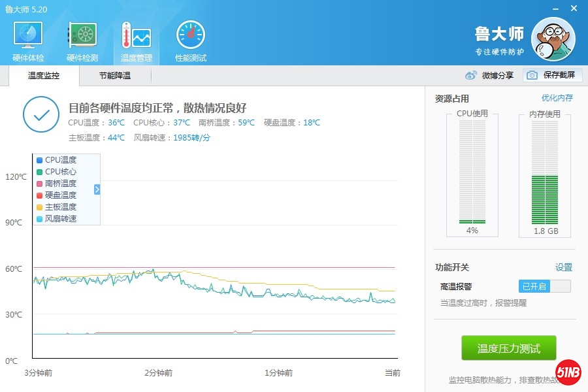Toggle the 高温报警 switch
Image resolution: width=588 pixels, height=392 pixels.
coord(544,286)
